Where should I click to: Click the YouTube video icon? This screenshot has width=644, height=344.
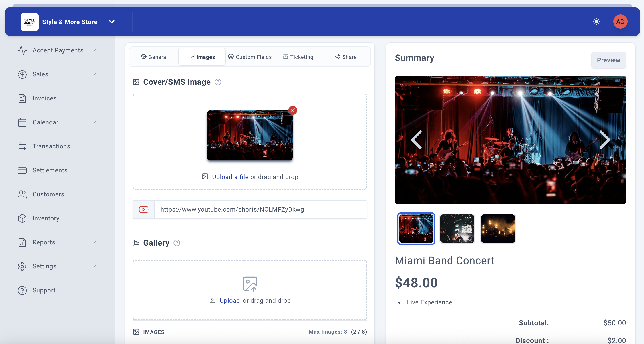point(143,209)
